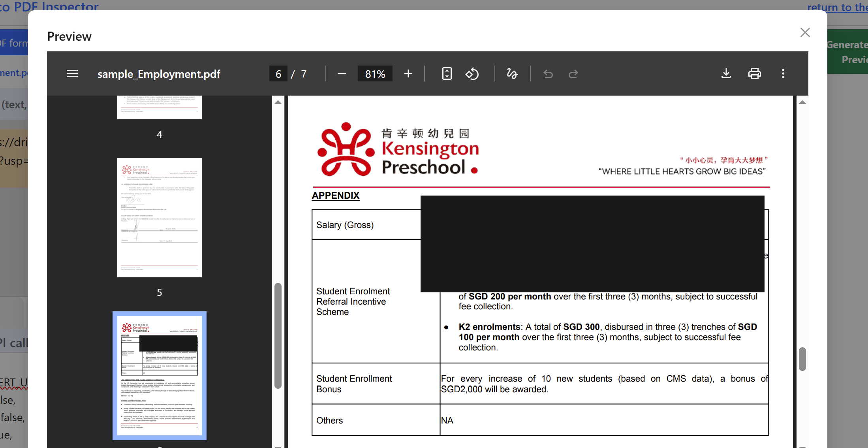Select the page 6 thumbnail

pyautogui.click(x=159, y=375)
